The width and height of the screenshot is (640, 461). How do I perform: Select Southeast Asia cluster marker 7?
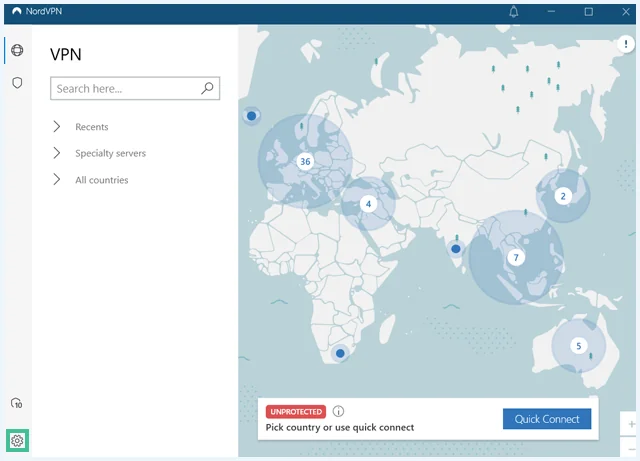[516, 257]
